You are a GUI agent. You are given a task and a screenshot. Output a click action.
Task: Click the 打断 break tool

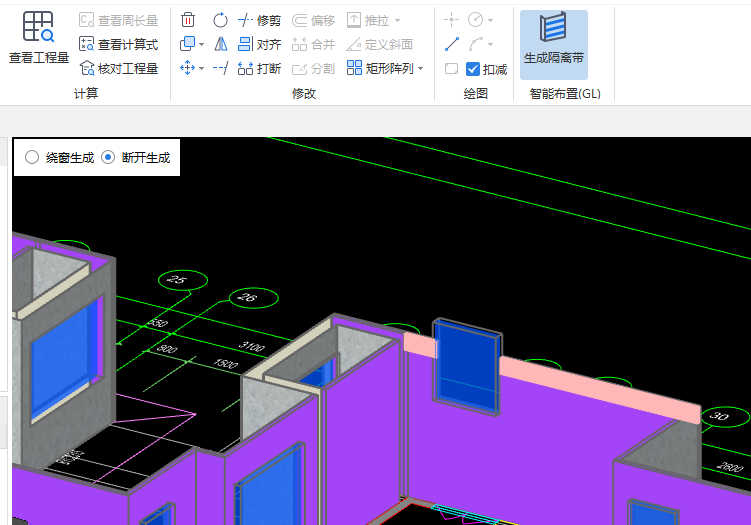coord(259,68)
